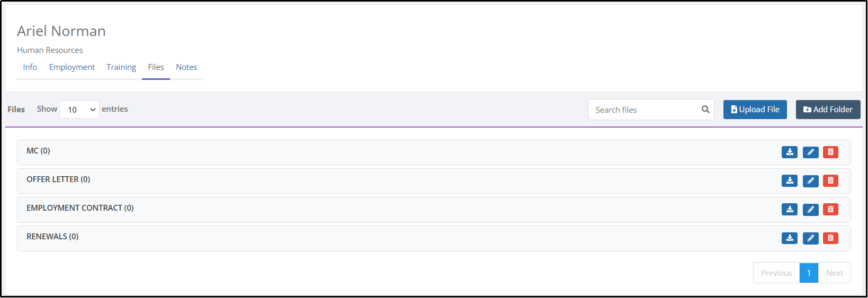Viewport: 868px width, 298px height.
Task: Download the OFFER LETTER folder
Action: 790,180
